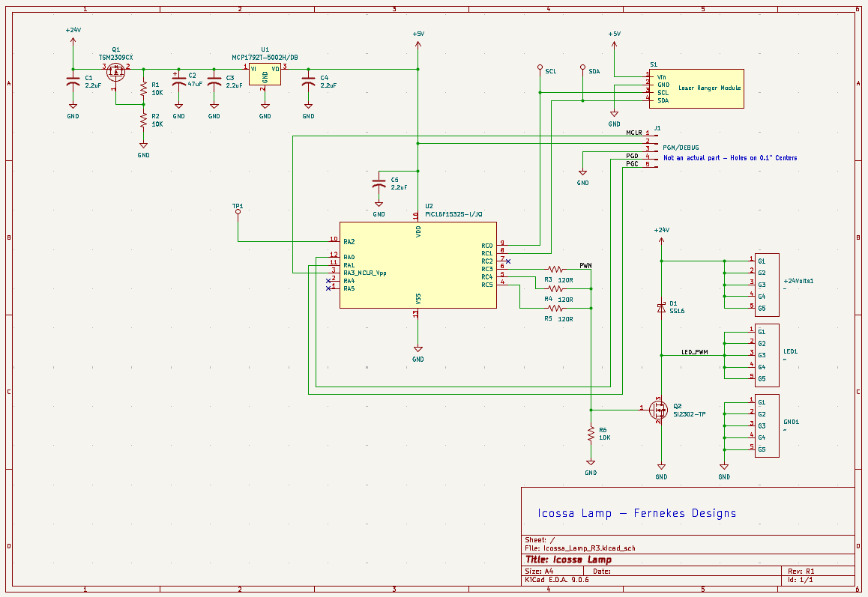Click the R1 10K resistor symbol
Viewport: 868px width, 597px height.
143,89
